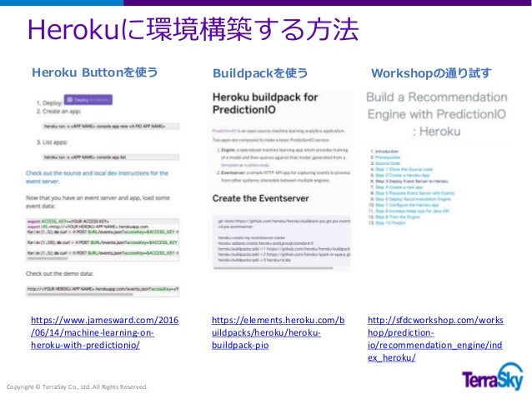532x399 pixels.
Task: Click the Check out the demo data text
Action: click(59, 273)
